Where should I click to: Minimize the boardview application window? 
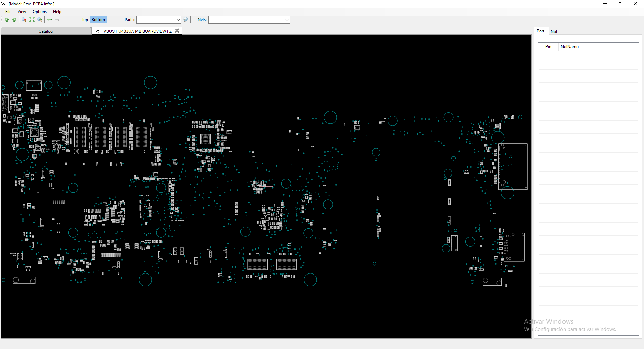[605, 4]
